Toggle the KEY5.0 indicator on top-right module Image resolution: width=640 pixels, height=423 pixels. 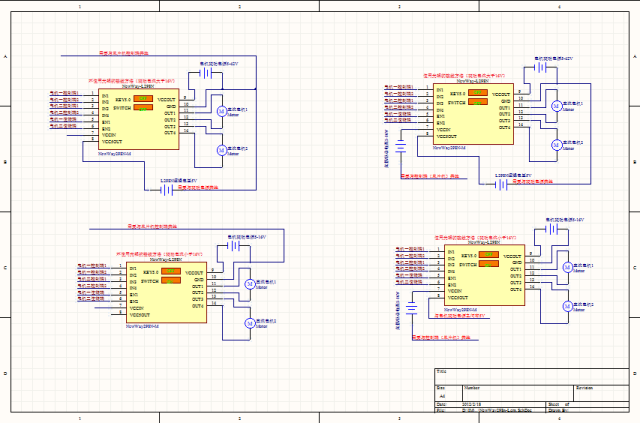click(476, 94)
